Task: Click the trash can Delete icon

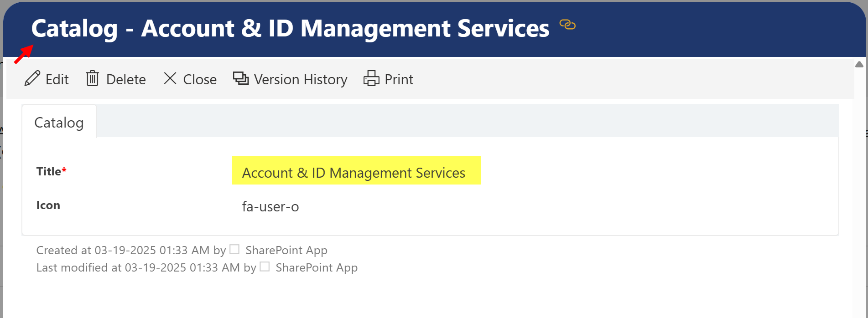Action: pos(93,79)
